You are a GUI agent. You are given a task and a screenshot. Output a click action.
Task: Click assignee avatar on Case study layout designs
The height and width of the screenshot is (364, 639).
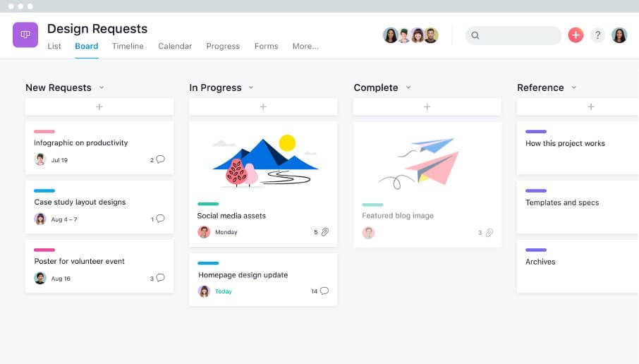[x=40, y=219]
